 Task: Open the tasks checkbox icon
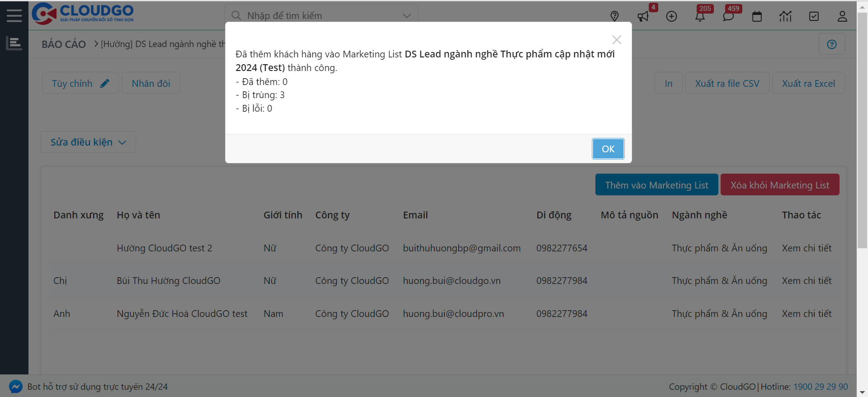(x=814, y=17)
